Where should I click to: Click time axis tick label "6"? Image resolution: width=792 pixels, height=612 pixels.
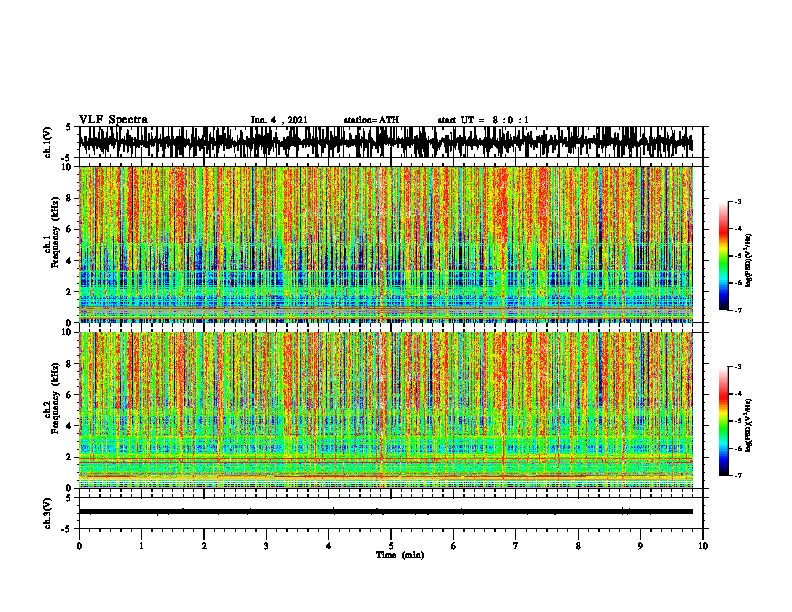pyautogui.click(x=454, y=546)
